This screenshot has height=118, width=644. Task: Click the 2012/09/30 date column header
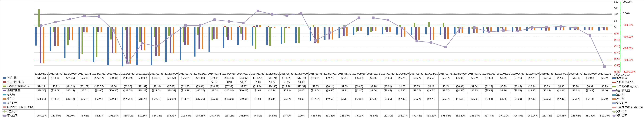tap(128, 74)
